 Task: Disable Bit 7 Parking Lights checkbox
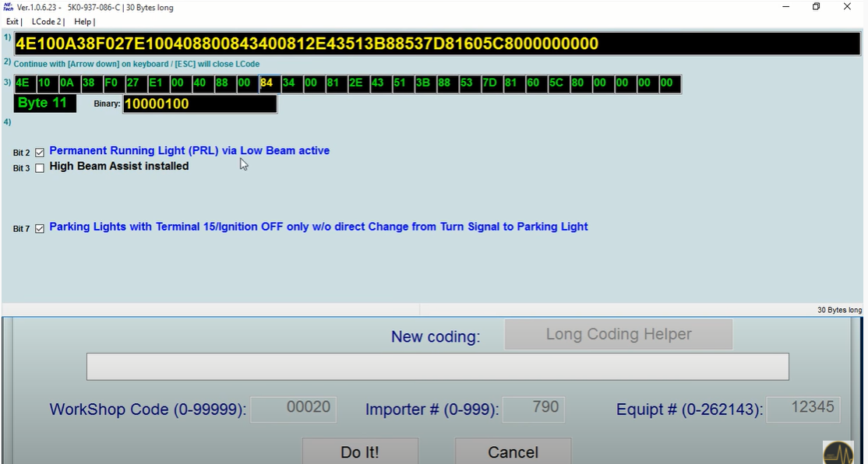[40, 227]
